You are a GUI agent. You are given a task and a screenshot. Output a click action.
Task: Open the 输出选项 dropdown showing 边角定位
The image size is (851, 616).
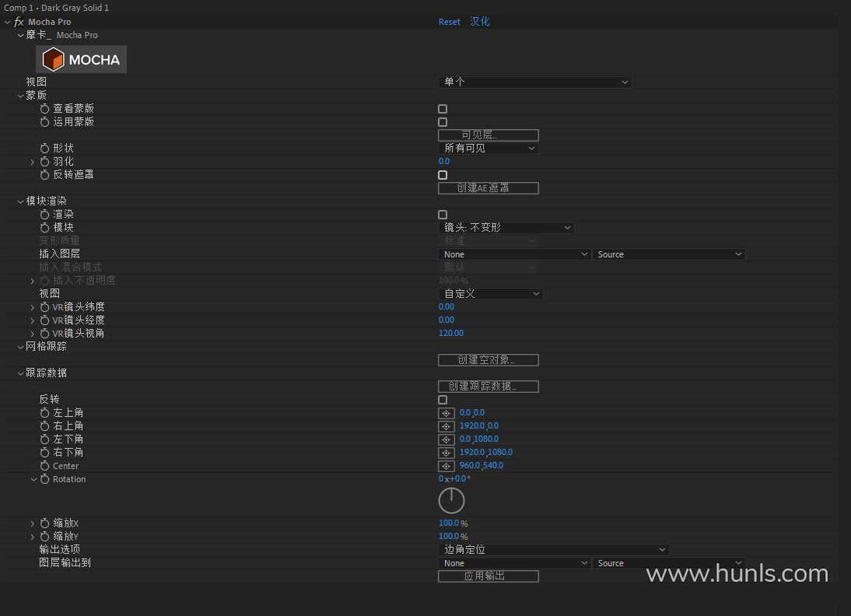(x=554, y=549)
